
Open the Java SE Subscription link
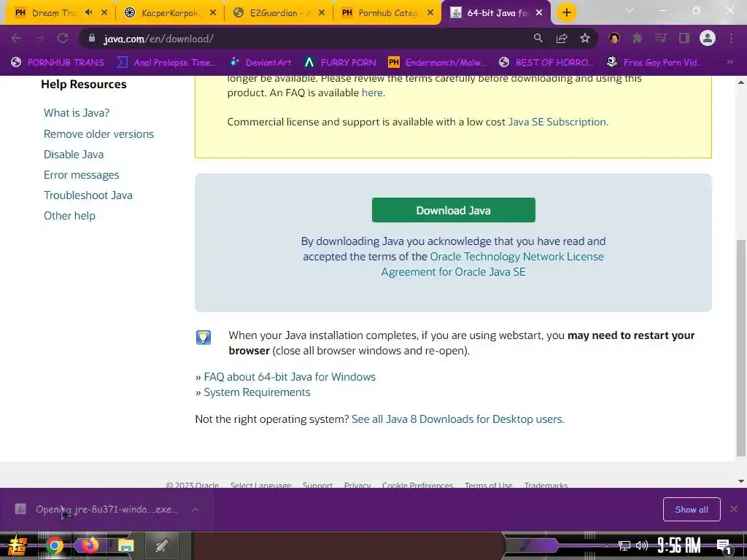point(557,122)
